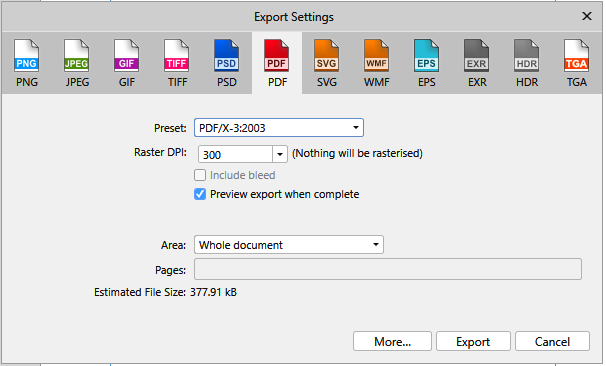
Task: Click the Estimated File Size value 377.91 kB
Action: pyautogui.click(x=213, y=292)
